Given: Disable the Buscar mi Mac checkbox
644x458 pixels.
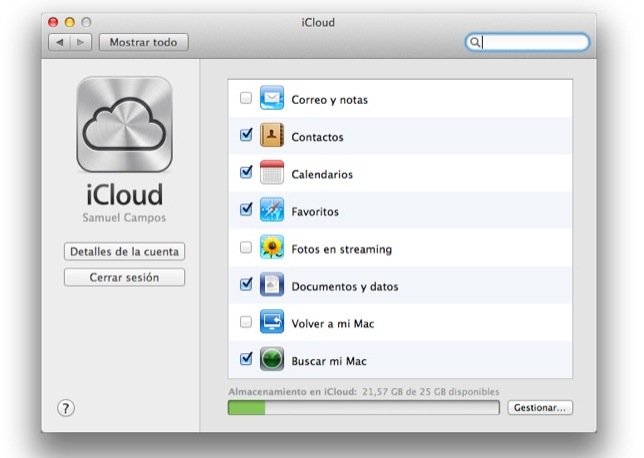Looking at the screenshot, I should (x=246, y=360).
